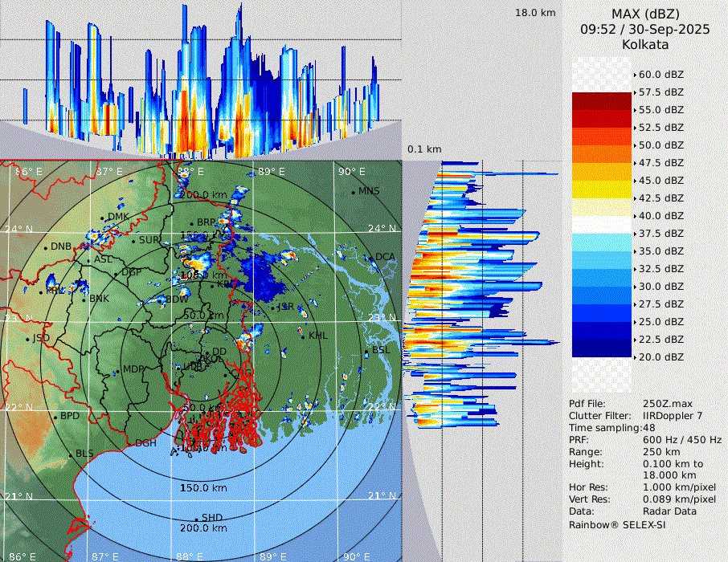This screenshot has height=562, width=728.
Task: Click the navy swatch above 20.0 dBZ
Action: click(602, 348)
